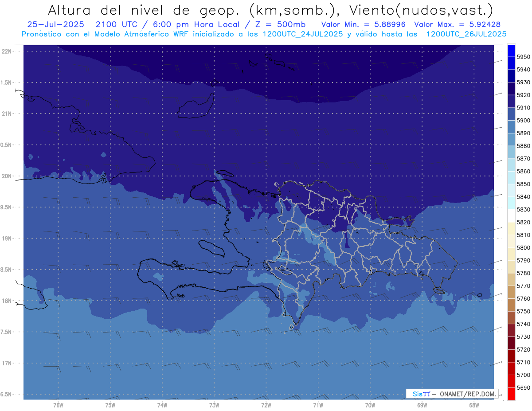
Task: Click the longitude label '75W'
Action: pyautogui.click(x=110, y=405)
